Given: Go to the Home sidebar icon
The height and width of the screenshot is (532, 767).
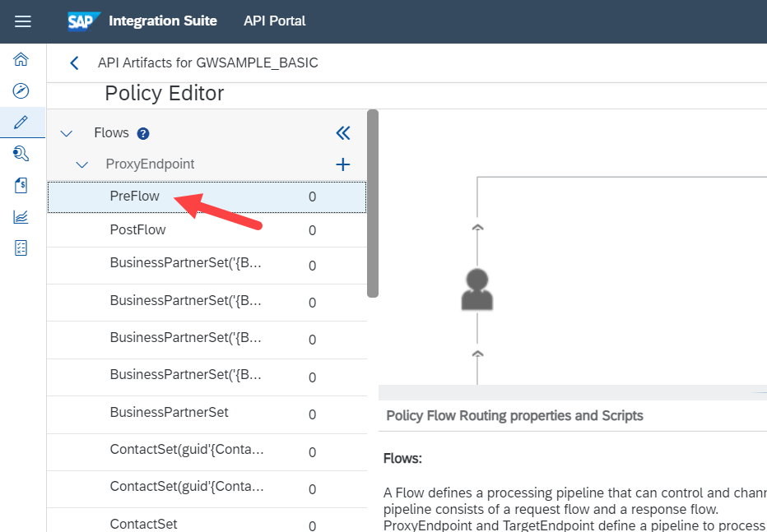Looking at the screenshot, I should [x=21, y=59].
